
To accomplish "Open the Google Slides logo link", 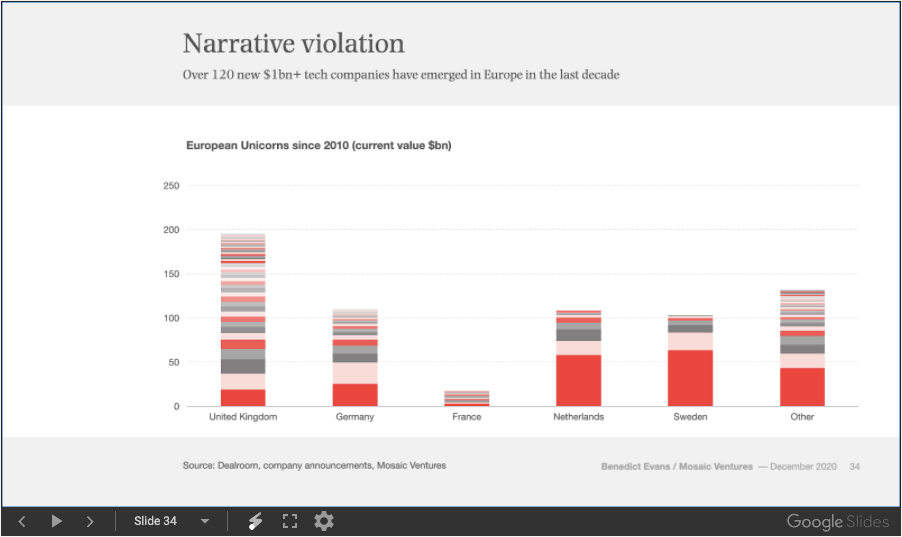I will [x=837, y=521].
